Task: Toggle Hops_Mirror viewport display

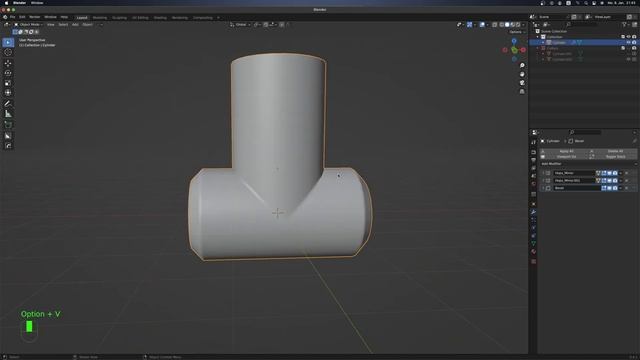Action: click(609, 173)
